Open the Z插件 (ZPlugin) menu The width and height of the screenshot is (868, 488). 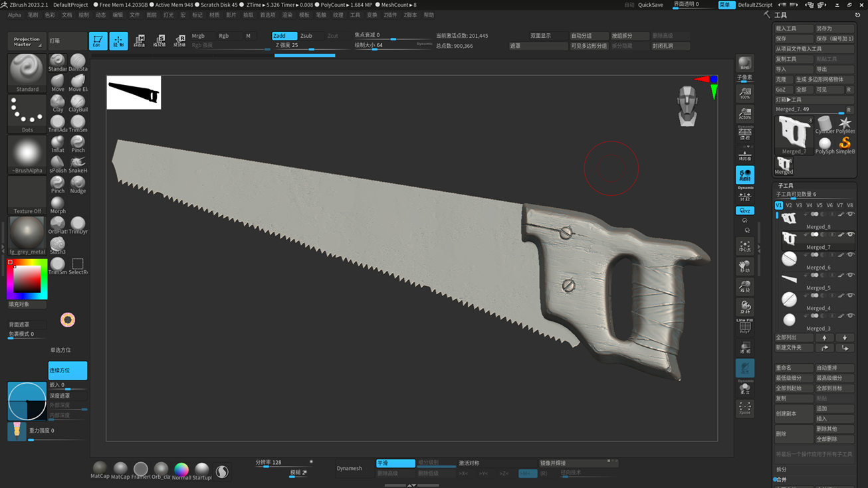click(x=390, y=15)
